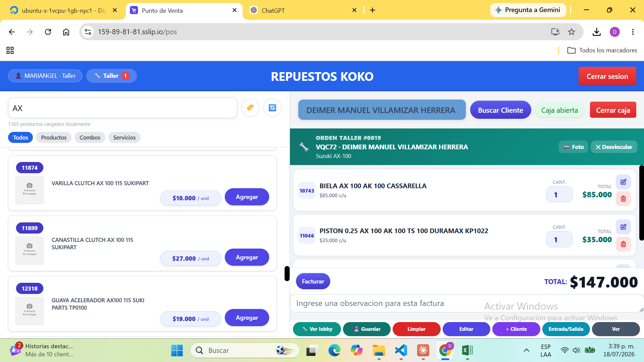Open the Chrome profile avatar D

(x=614, y=32)
